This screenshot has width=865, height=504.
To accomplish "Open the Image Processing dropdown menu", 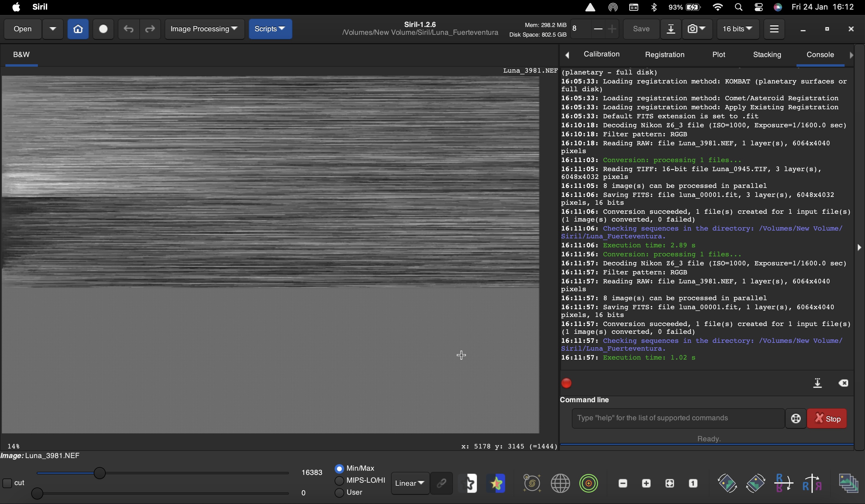I will (204, 29).
